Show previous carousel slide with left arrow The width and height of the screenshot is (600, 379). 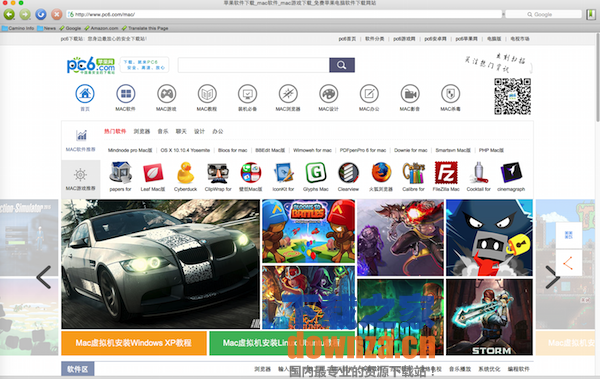click(44, 277)
